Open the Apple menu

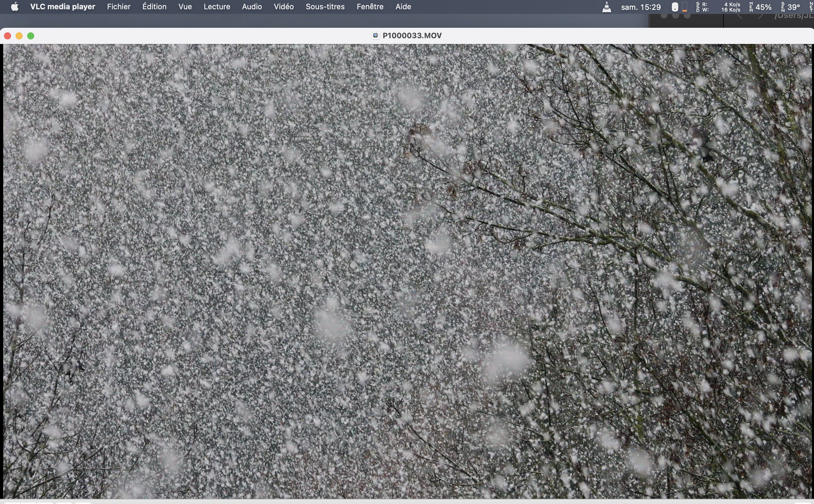pyautogui.click(x=15, y=7)
